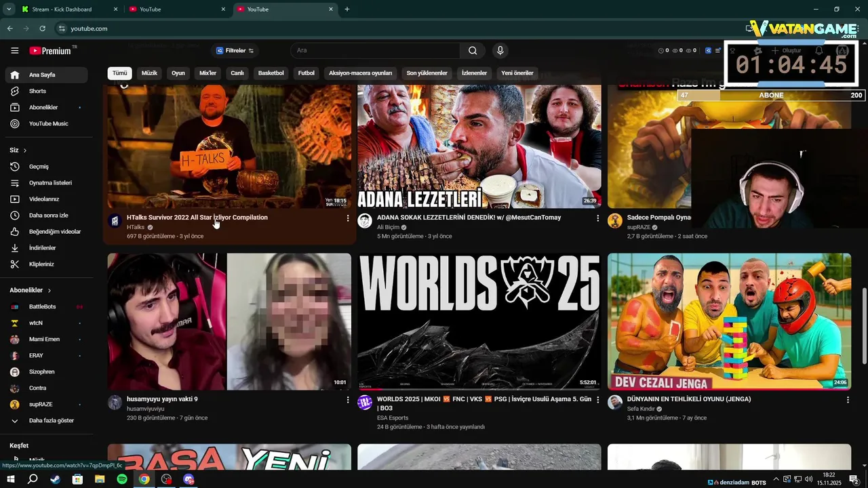Image resolution: width=868 pixels, height=488 pixels.
Task: Reload the page in Chrome toolbar
Action: pos(42,28)
